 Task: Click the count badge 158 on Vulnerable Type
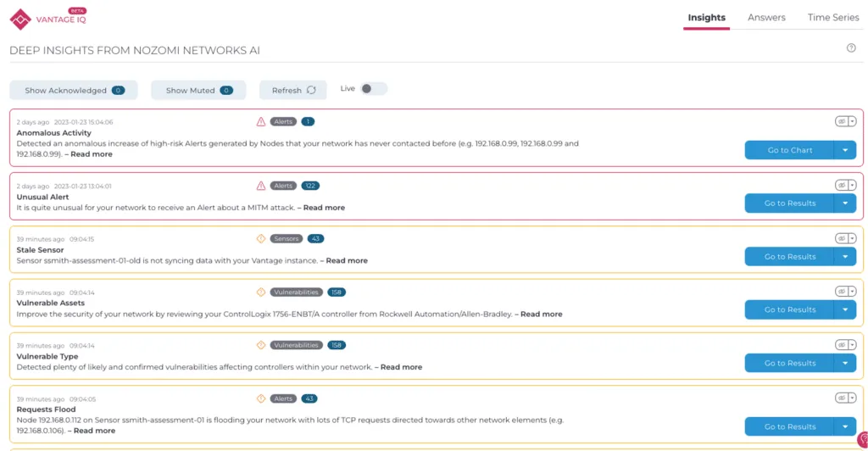[337, 345]
